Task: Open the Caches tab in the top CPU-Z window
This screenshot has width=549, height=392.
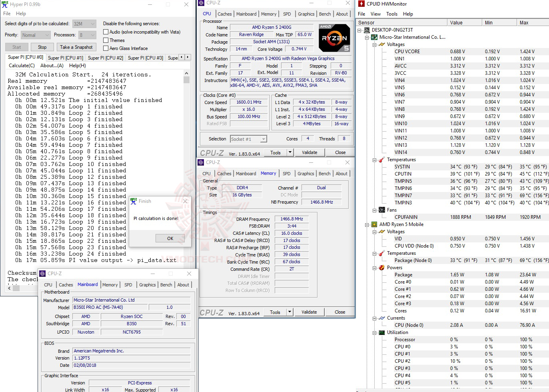Action: click(x=225, y=14)
